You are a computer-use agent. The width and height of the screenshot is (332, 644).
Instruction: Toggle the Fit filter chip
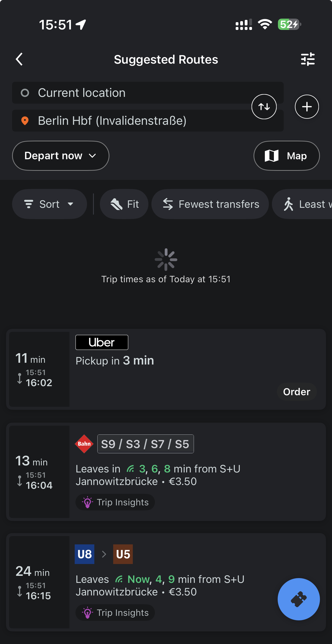tap(124, 204)
